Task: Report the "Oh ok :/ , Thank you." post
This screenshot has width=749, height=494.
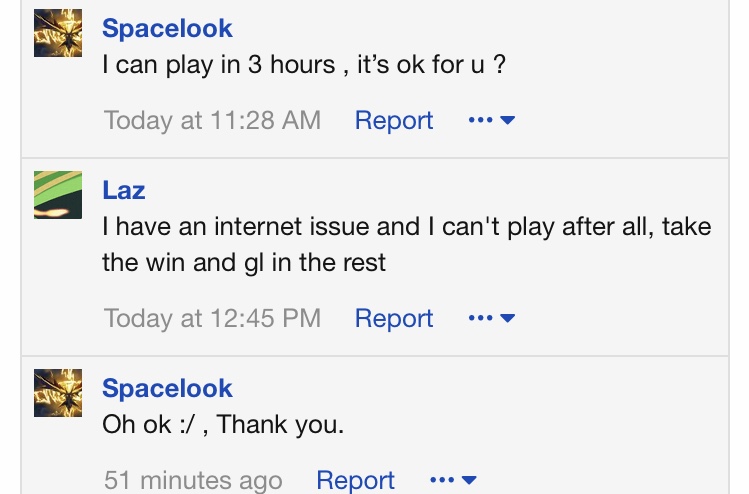Action: click(355, 480)
